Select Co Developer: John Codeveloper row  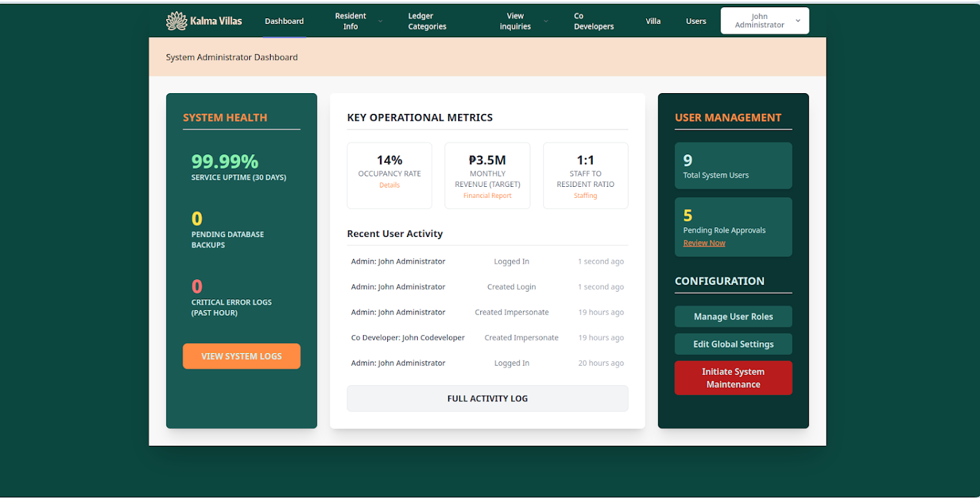pos(487,338)
